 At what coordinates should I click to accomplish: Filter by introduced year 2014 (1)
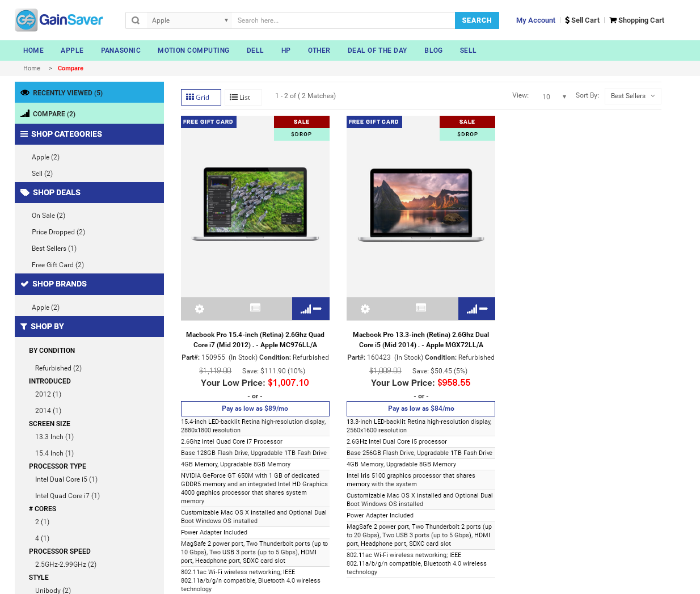coord(48,411)
